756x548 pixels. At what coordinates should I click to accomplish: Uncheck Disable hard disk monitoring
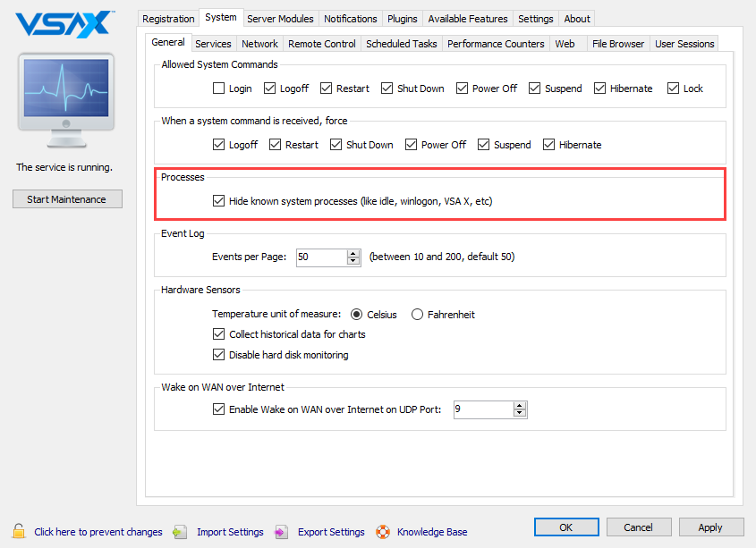pyautogui.click(x=219, y=354)
